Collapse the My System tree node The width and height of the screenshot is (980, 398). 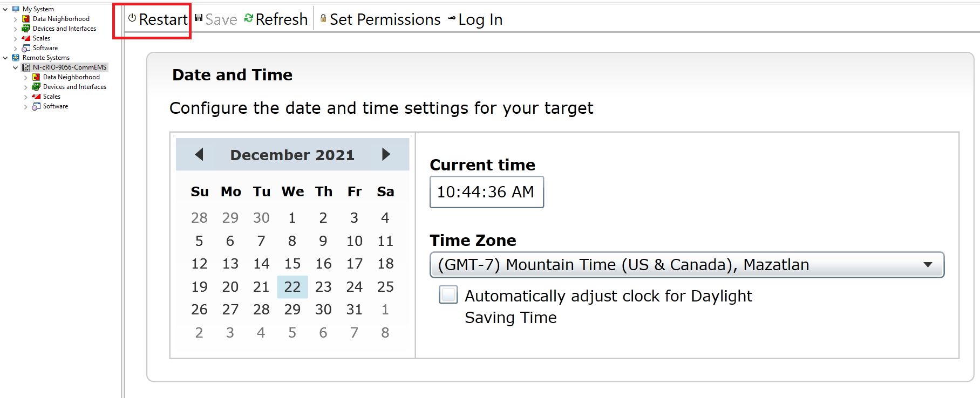5,9
